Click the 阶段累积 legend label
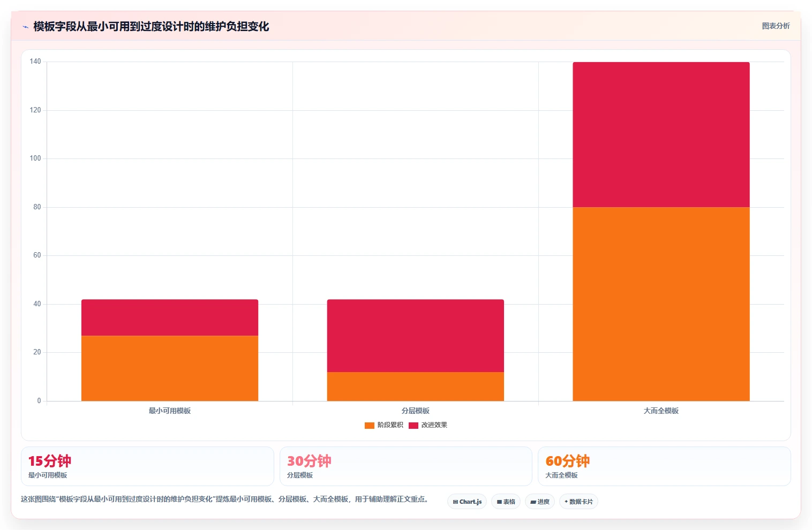Image resolution: width=812 pixels, height=530 pixels. [390, 425]
